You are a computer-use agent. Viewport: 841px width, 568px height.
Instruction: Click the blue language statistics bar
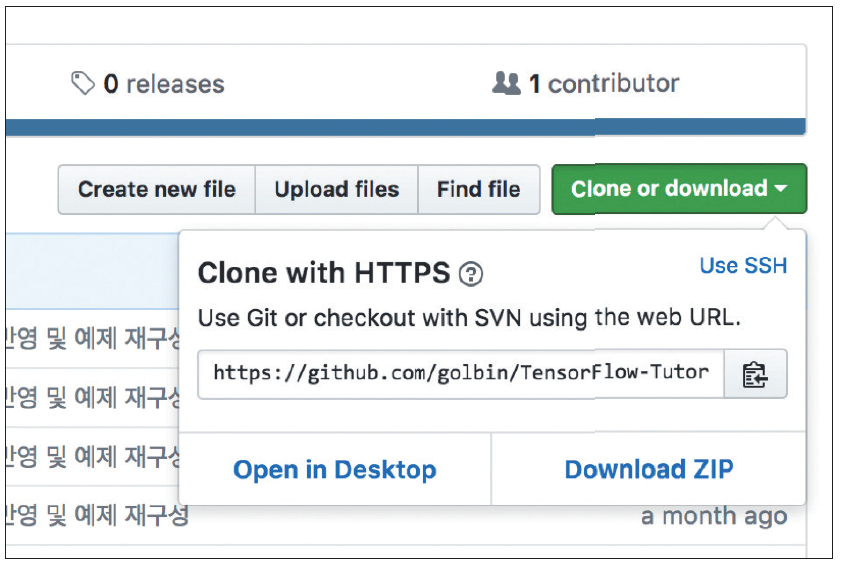click(x=405, y=127)
